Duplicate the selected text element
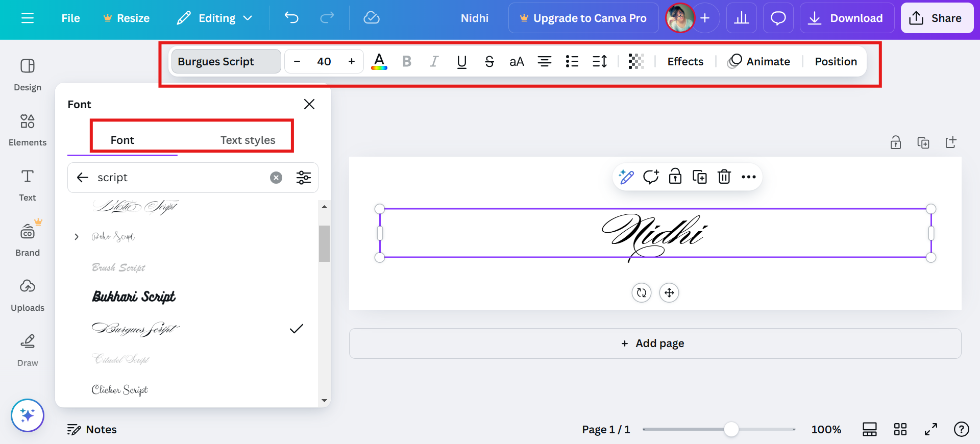 coord(700,177)
